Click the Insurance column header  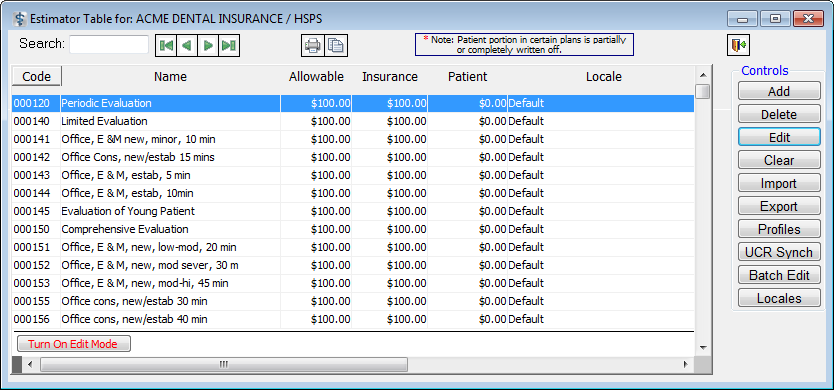tap(390, 77)
